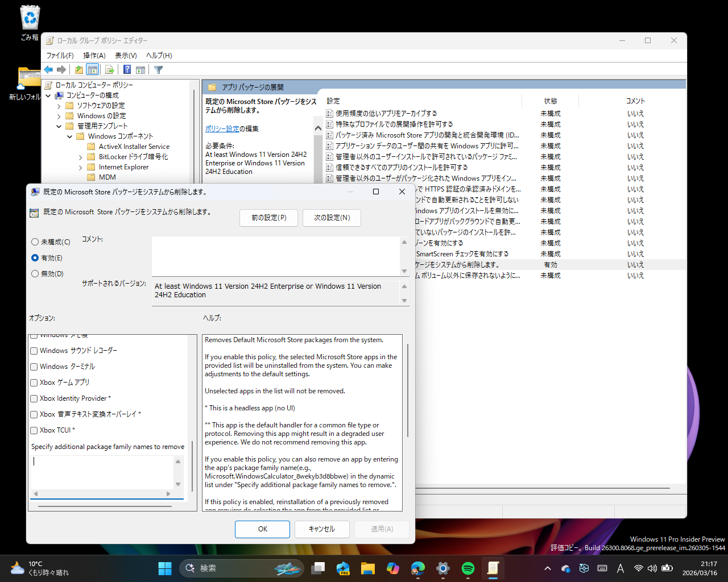Image resolution: width=728 pixels, height=582 pixels.
Task: Expand the Internet Explorer tree node
Action: pyautogui.click(x=80, y=167)
